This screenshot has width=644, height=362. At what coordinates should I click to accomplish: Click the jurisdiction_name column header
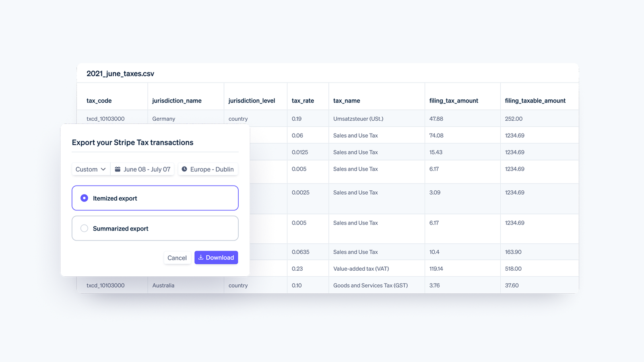click(x=177, y=101)
